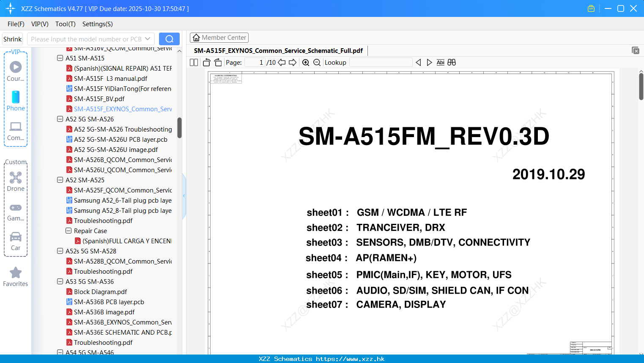Open the Tool(T) menu
The height and width of the screenshot is (363, 644).
(x=66, y=24)
